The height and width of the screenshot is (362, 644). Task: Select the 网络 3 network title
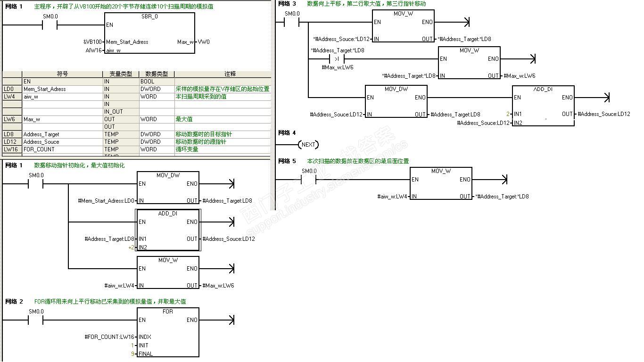click(x=287, y=4)
